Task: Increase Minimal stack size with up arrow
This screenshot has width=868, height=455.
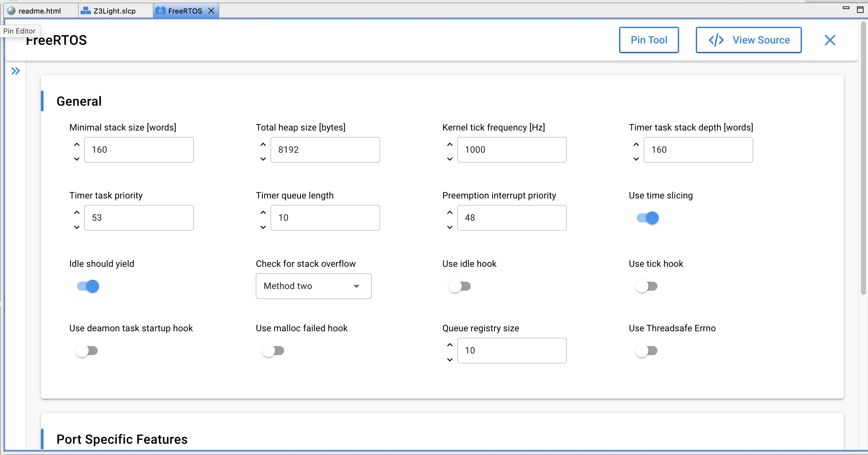Action: pyautogui.click(x=77, y=144)
